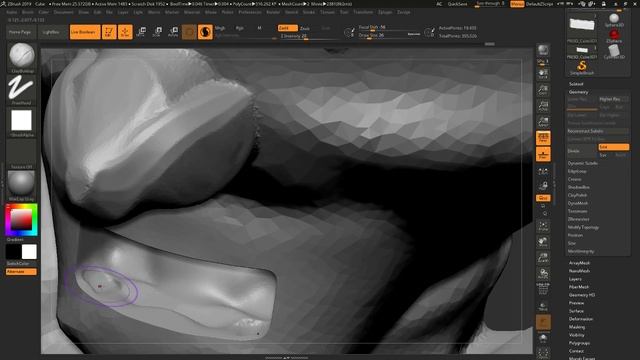Select the Rotate transform tool icon
Viewport: 640px width, 360px height.
(x=173, y=31)
